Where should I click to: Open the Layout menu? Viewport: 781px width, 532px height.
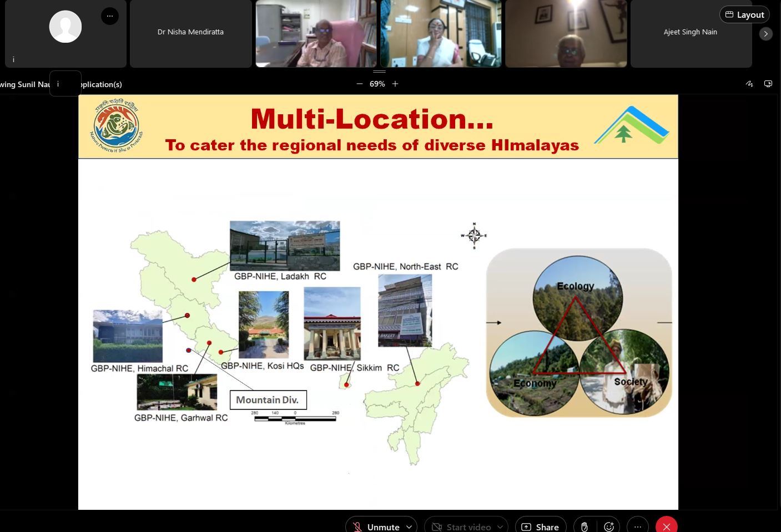click(x=744, y=14)
